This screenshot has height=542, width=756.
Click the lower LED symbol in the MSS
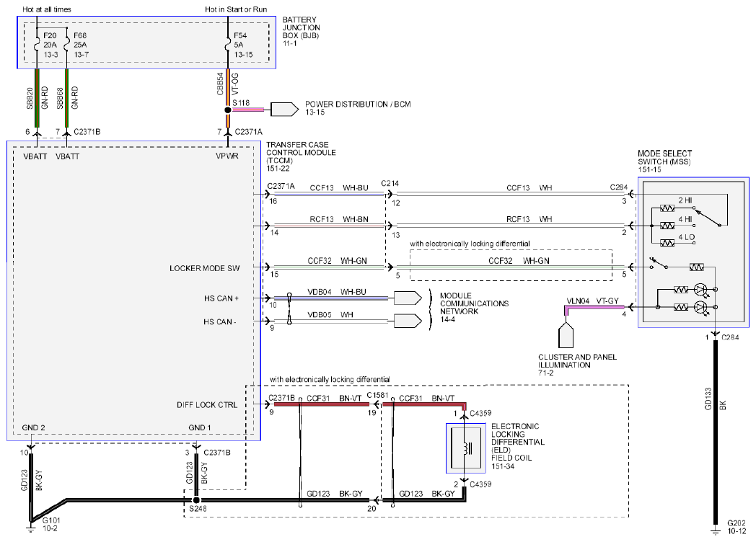tap(700, 307)
